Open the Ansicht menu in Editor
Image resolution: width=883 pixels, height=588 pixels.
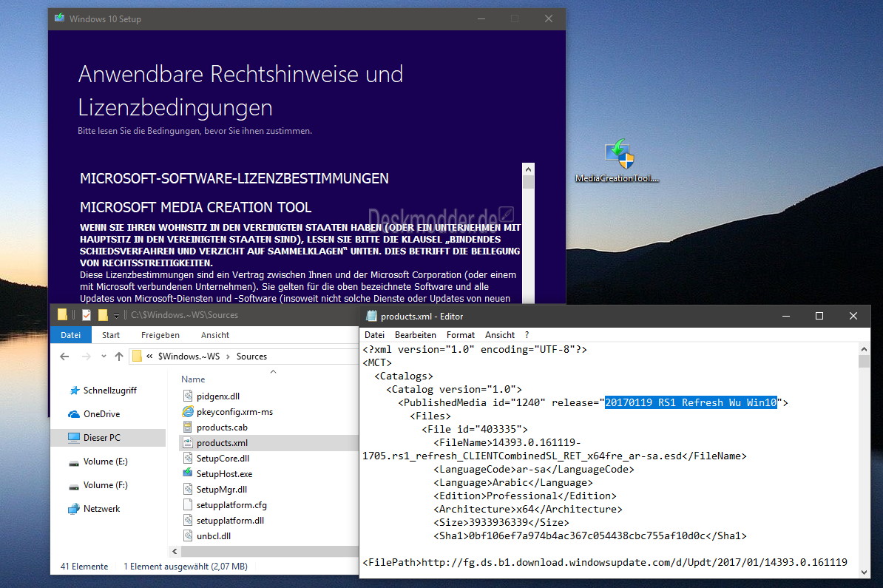point(500,335)
